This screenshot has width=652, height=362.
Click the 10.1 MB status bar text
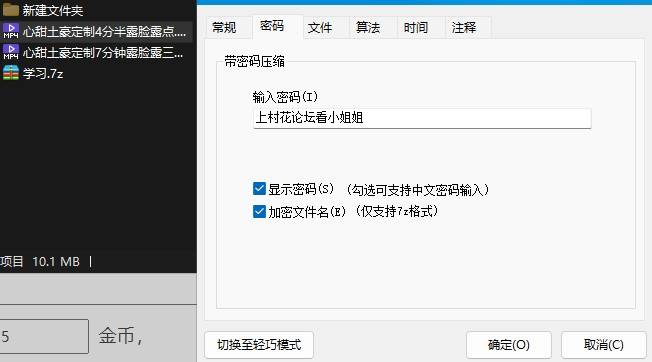click(56, 261)
